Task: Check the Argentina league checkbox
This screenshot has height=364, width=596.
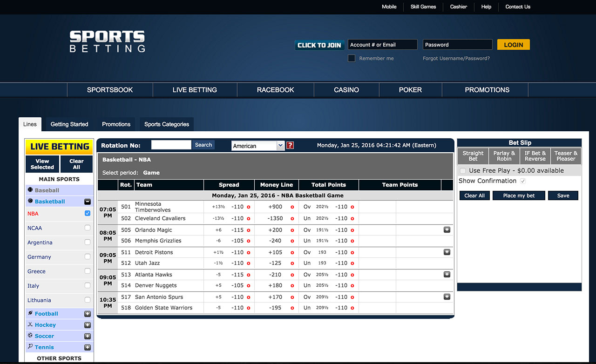Action: (x=88, y=243)
